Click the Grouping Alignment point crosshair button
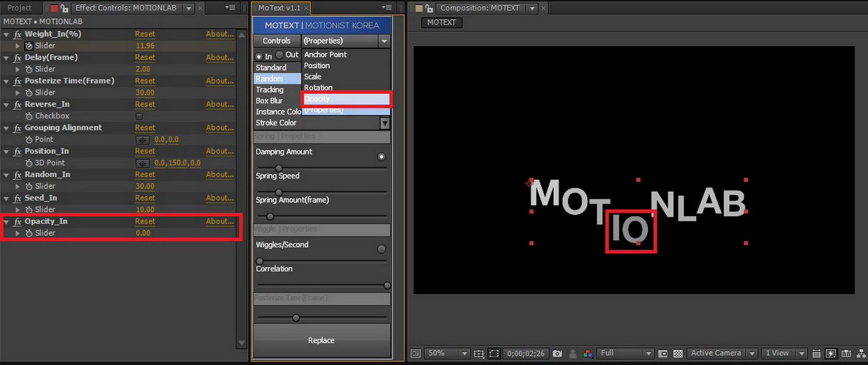Viewport: 868px width, 365px height. click(142, 139)
